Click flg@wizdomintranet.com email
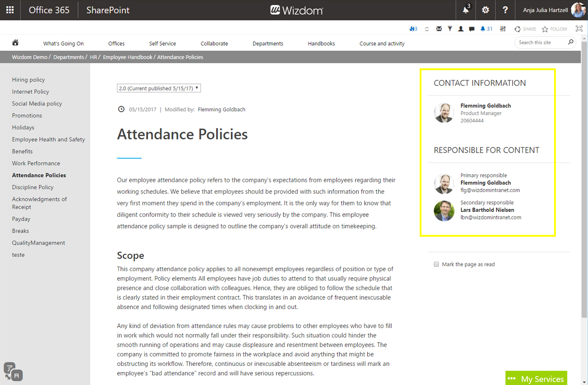The height and width of the screenshot is (385, 588). pyautogui.click(x=490, y=190)
